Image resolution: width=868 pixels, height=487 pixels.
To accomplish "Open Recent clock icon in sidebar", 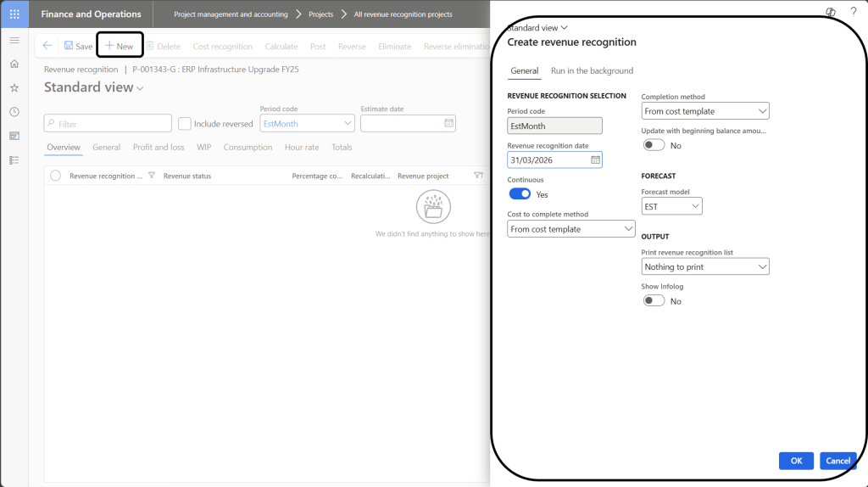I will pyautogui.click(x=14, y=112).
